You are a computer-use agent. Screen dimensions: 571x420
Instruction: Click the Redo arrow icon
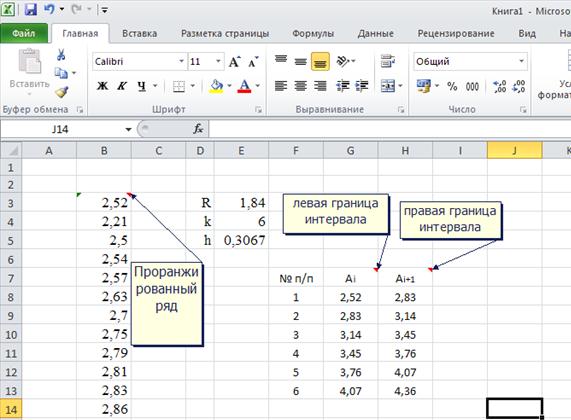click(76, 9)
